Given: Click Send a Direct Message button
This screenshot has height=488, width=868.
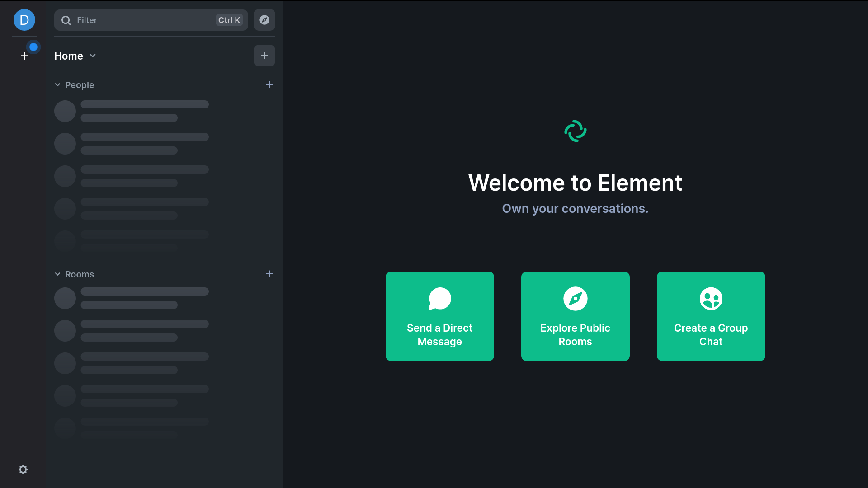Looking at the screenshot, I should [439, 334].
